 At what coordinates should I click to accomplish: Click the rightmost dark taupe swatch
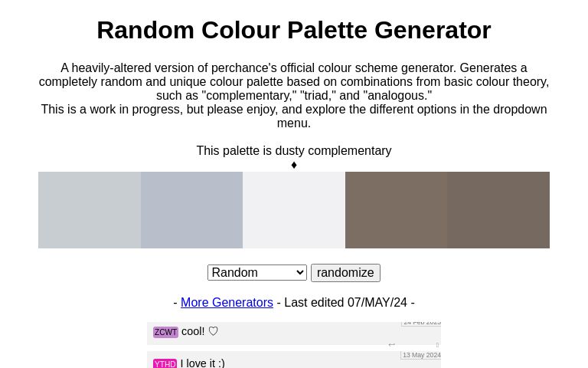498,210
